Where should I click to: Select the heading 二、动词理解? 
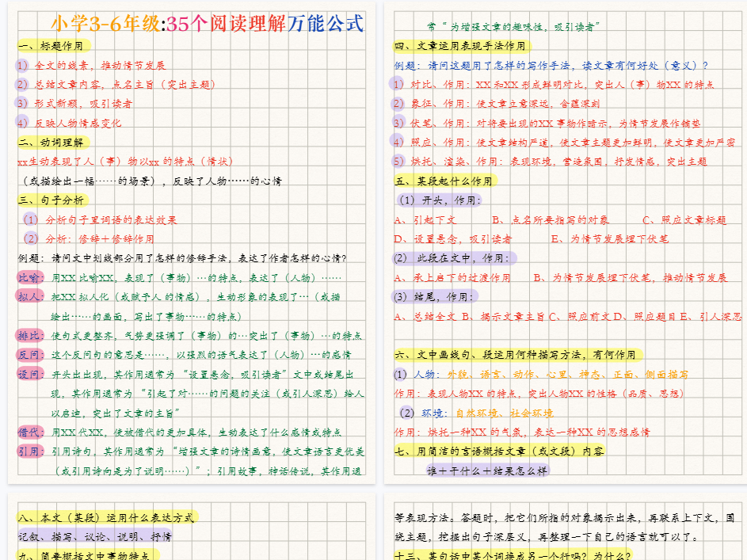55,144
